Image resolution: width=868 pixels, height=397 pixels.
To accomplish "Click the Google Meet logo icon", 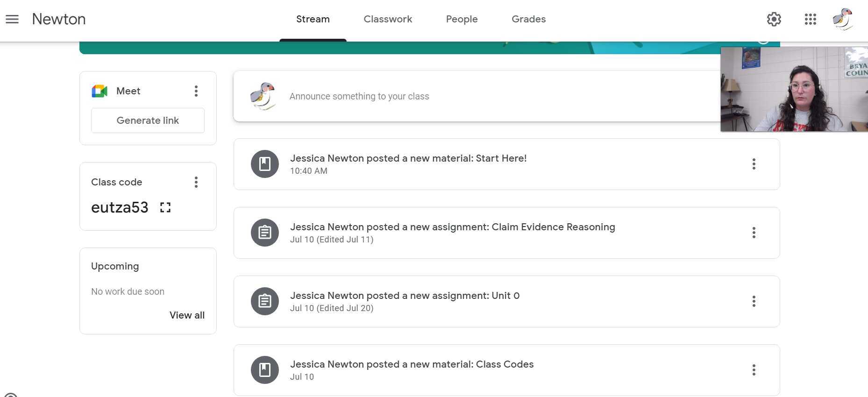I will [x=100, y=91].
